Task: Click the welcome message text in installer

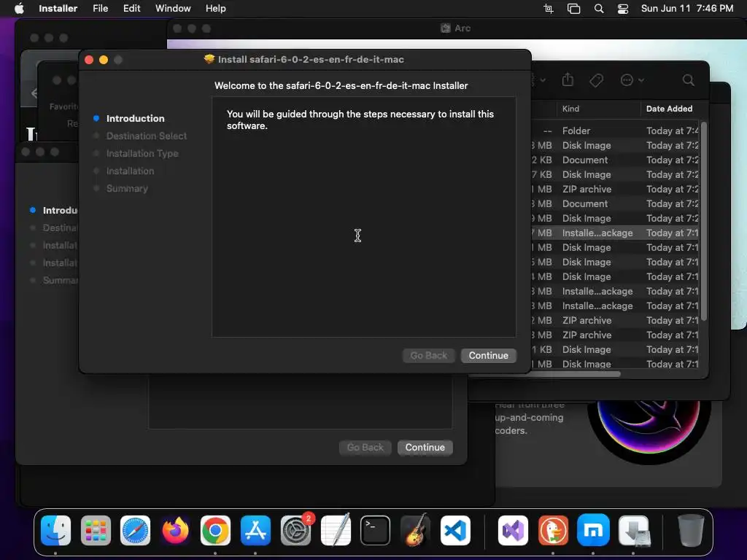Action: 360,120
